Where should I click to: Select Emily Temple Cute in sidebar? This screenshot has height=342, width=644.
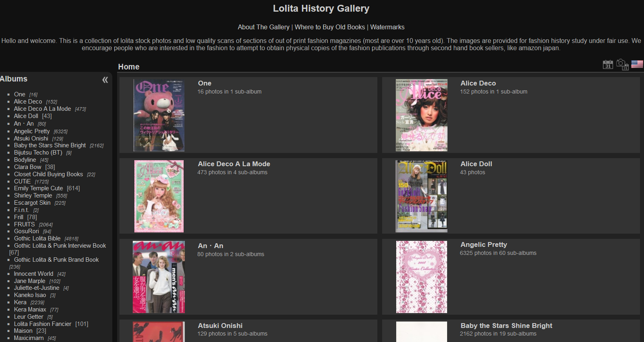pos(38,188)
